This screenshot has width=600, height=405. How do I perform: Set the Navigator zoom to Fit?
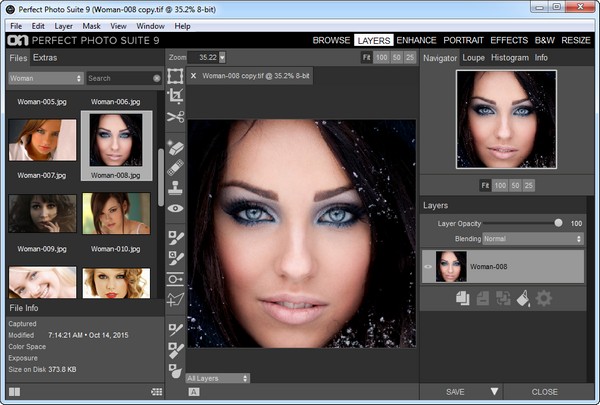tap(486, 185)
